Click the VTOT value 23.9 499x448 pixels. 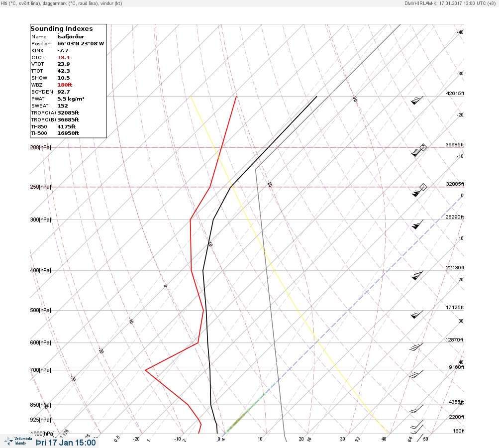[x=63, y=64]
